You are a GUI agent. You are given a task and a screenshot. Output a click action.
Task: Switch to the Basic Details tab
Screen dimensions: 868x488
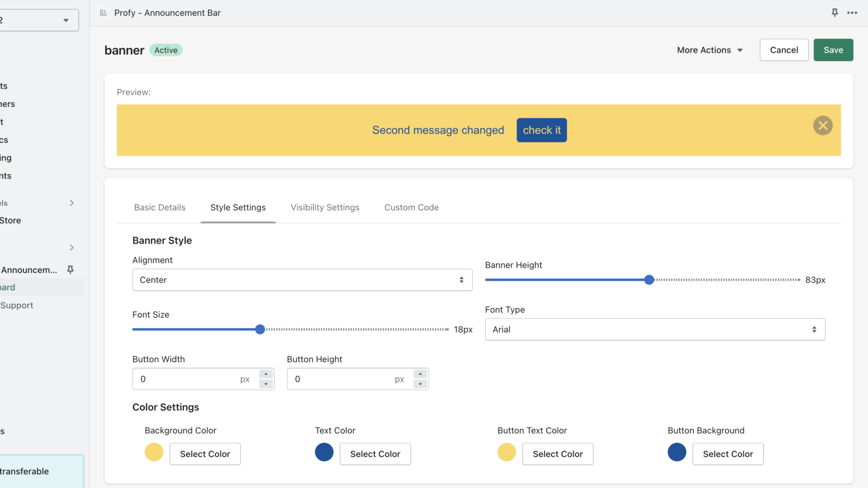159,207
